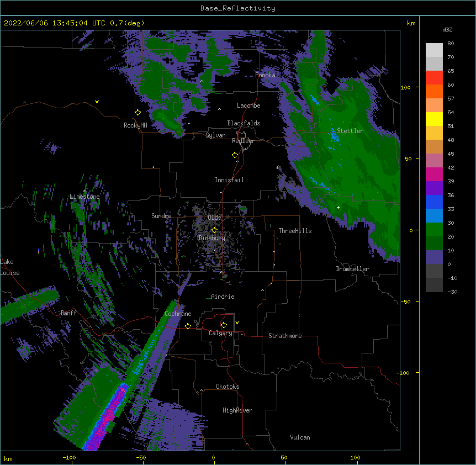Click the brown 45–48 dBZ legend swatch
This screenshot has height=465, width=476.
[434, 146]
